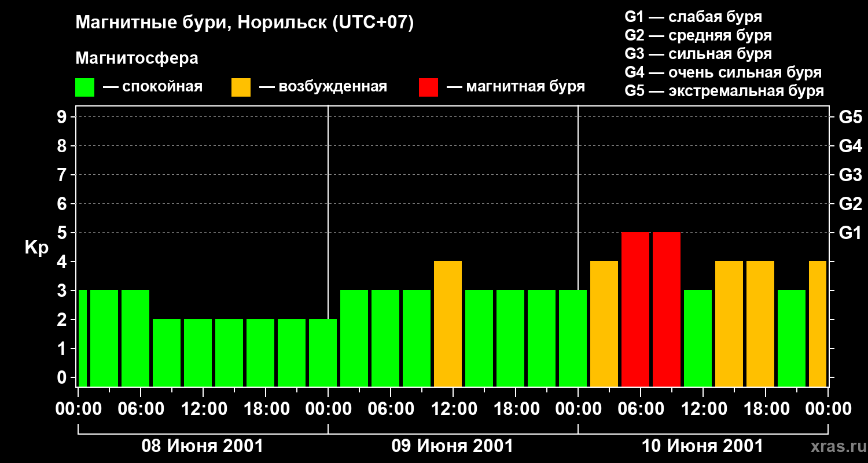Click the green bar at 12:00 on 10 Июня
Viewport: 868px width, 463px height.
tap(698, 338)
